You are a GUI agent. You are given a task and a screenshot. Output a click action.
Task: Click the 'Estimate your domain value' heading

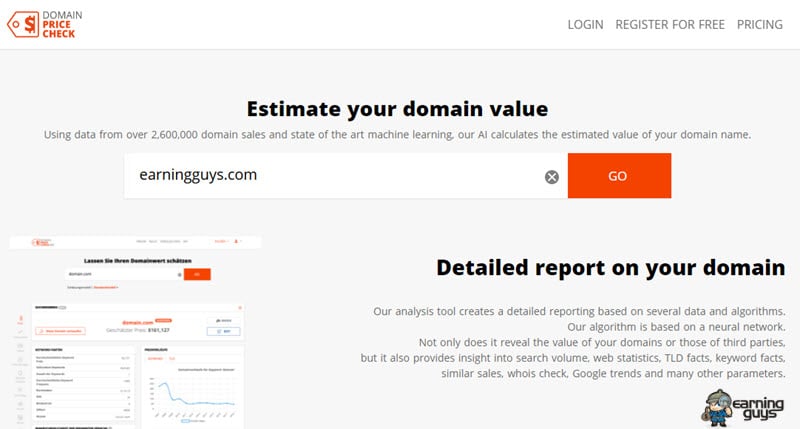pos(397,109)
